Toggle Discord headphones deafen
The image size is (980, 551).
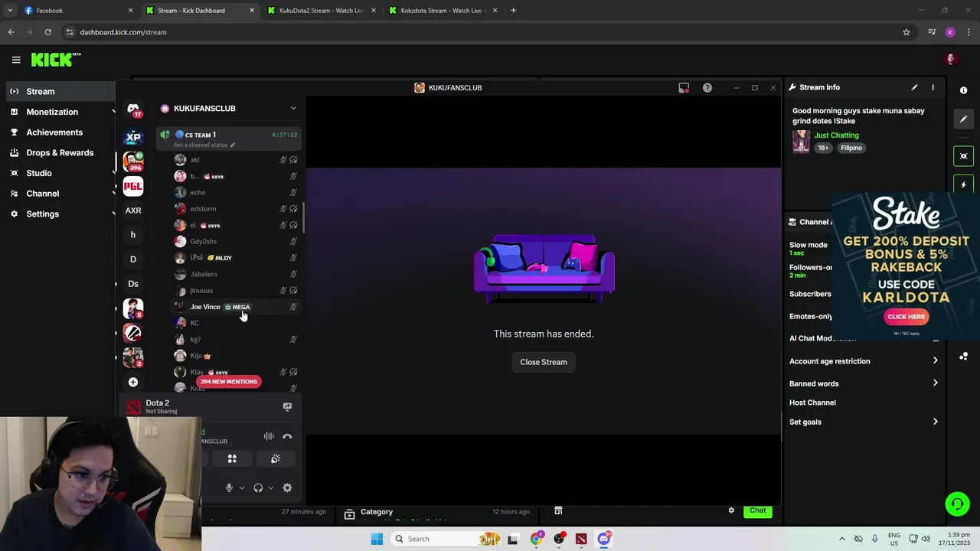point(258,488)
